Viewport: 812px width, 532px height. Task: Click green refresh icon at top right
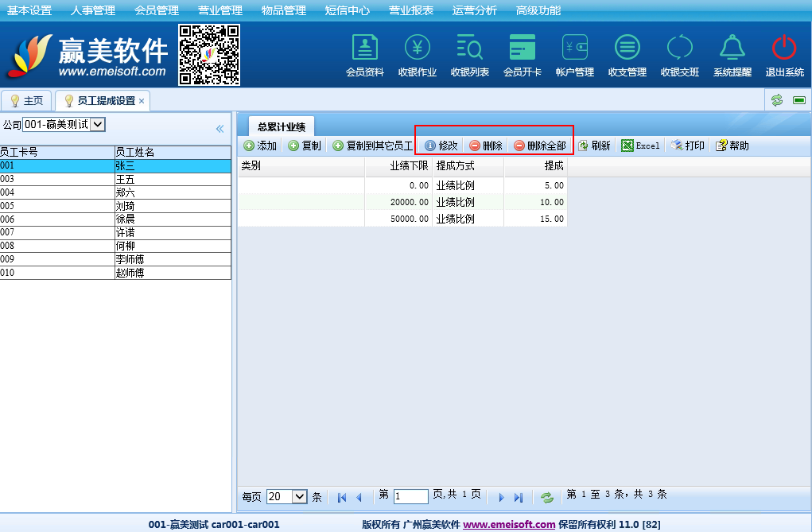click(777, 100)
